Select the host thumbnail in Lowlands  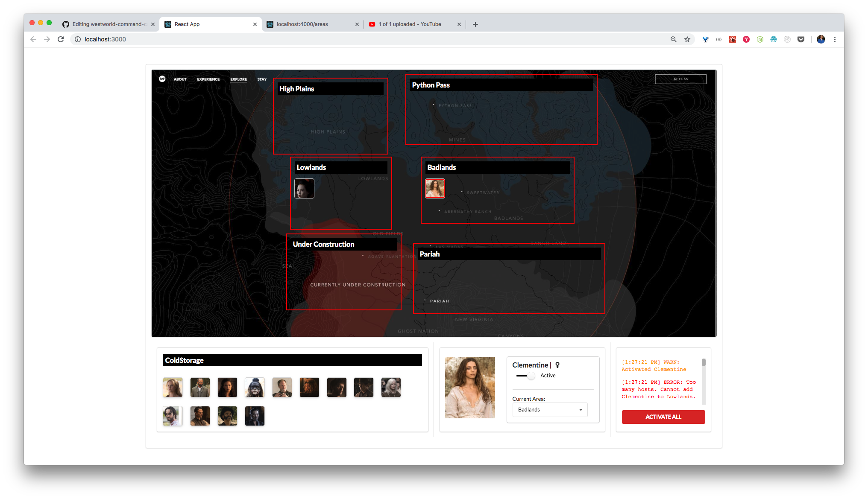(x=304, y=188)
